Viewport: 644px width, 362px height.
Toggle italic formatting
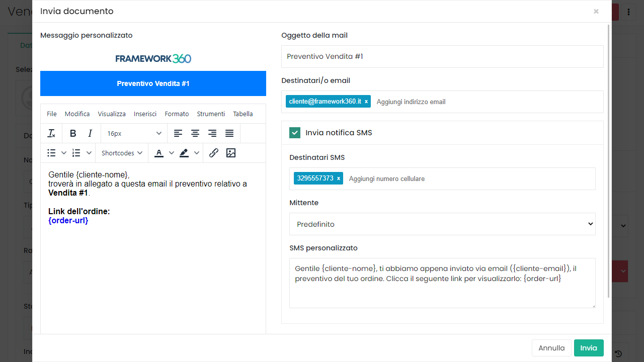pyautogui.click(x=90, y=133)
